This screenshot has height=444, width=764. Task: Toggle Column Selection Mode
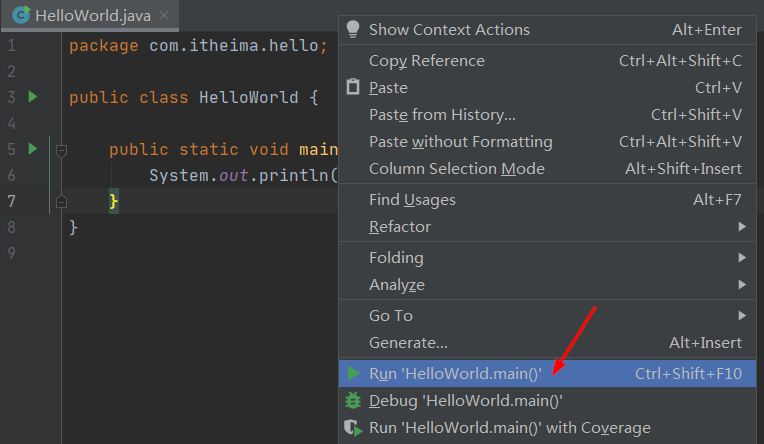click(456, 168)
